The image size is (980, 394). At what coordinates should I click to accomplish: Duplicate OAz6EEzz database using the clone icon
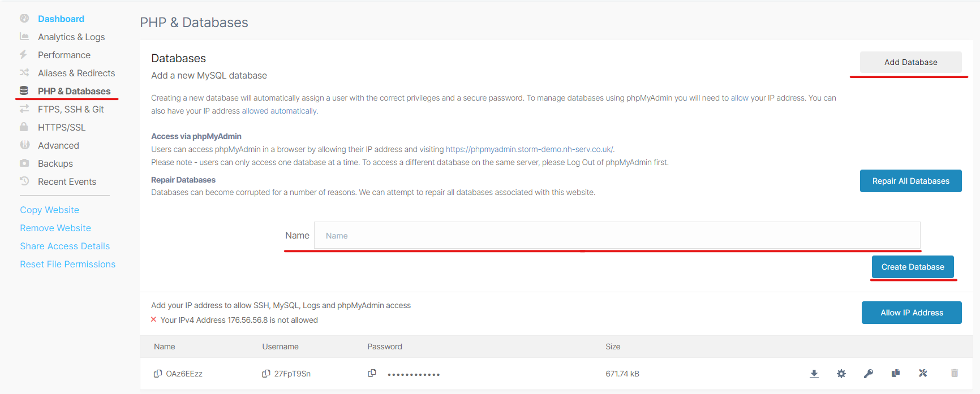click(896, 373)
